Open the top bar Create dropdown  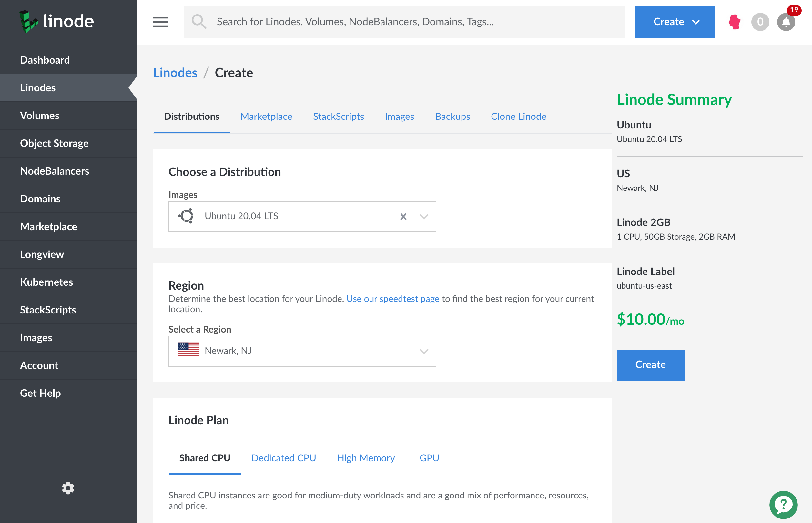(675, 22)
